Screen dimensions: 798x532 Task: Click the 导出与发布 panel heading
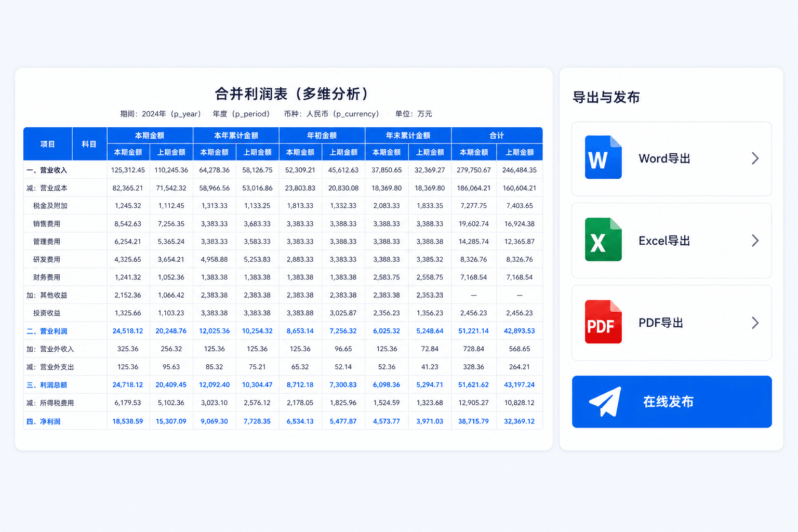[x=606, y=97]
